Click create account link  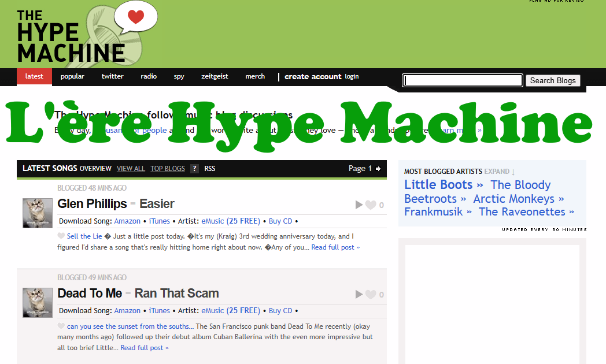[x=313, y=77]
